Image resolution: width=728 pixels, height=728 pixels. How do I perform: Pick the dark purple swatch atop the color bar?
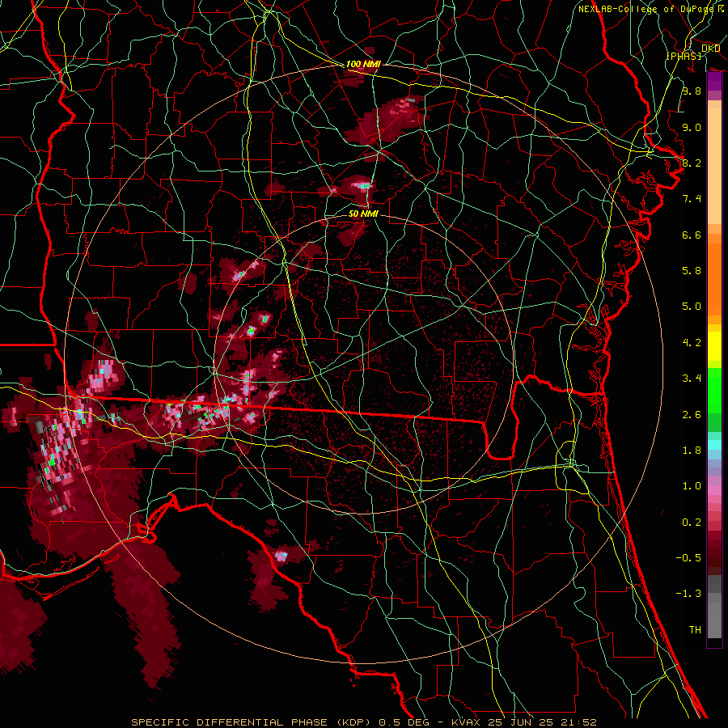point(714,81)
